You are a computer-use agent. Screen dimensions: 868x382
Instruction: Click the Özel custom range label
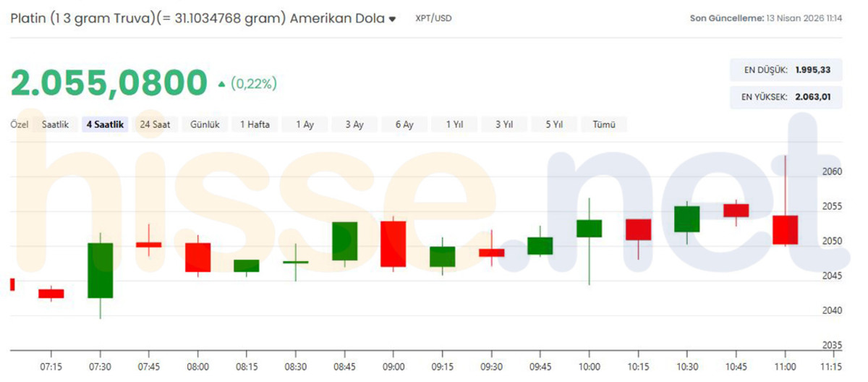(19, 124)
